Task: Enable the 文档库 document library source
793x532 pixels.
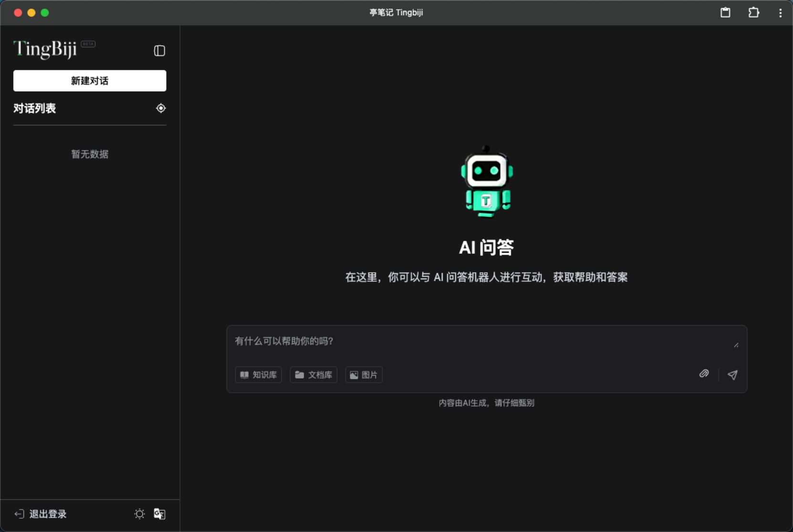Action: tap(313, 375)
